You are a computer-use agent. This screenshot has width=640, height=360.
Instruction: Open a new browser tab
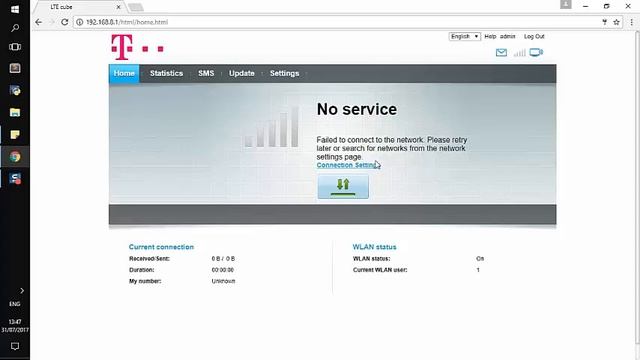pos(136,7)
